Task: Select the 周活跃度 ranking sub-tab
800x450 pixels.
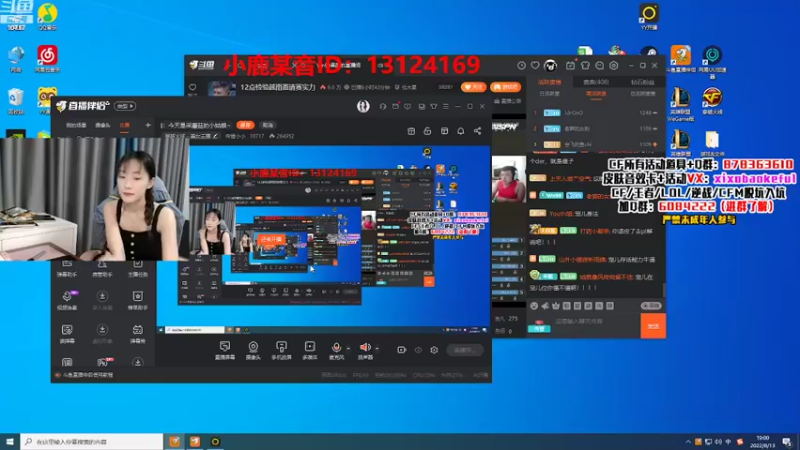Action: point(595,94)
